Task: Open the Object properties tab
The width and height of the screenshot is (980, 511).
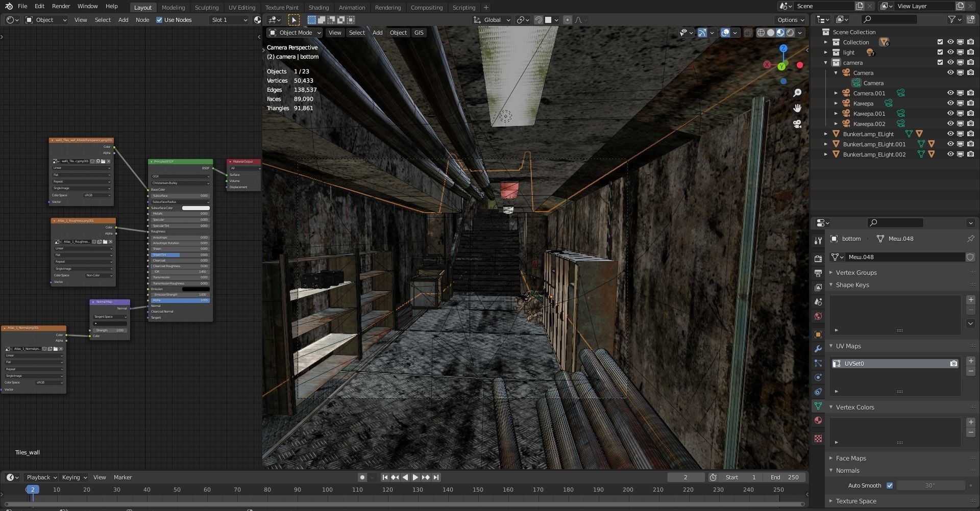Action: (818, 335)
